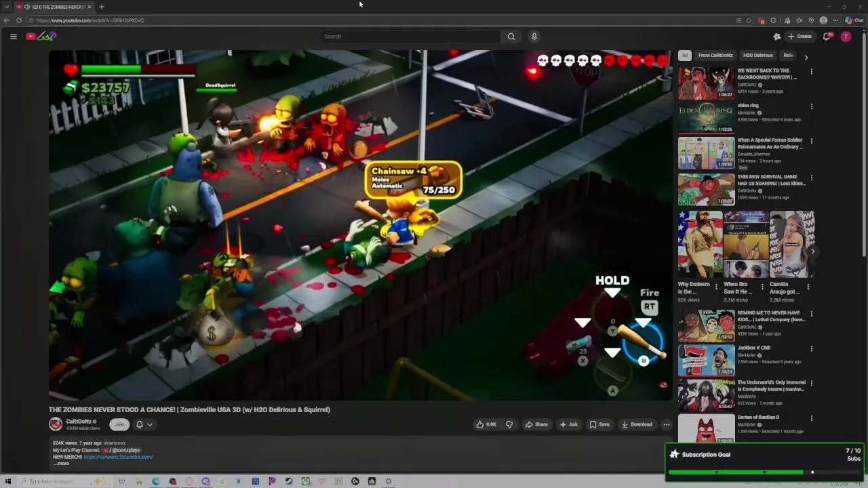The image size is (868, 488).
Task: Click the Download button
Action: point(637,424)
